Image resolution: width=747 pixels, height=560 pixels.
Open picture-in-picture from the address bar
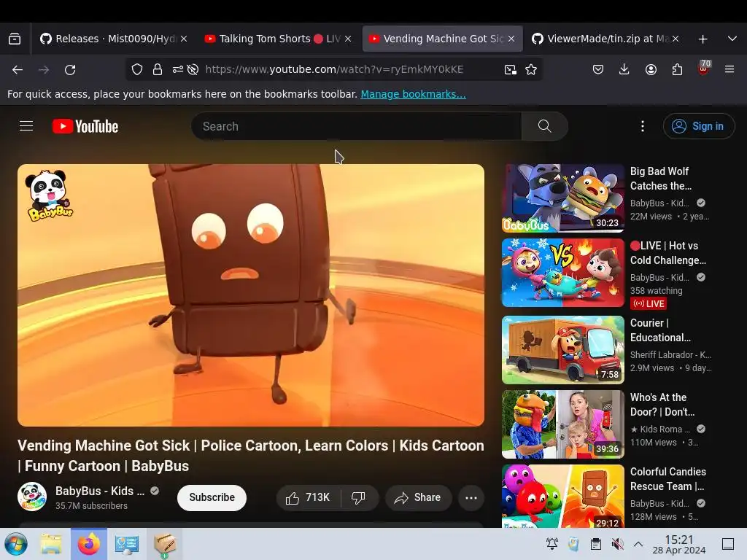pos(510,69)
